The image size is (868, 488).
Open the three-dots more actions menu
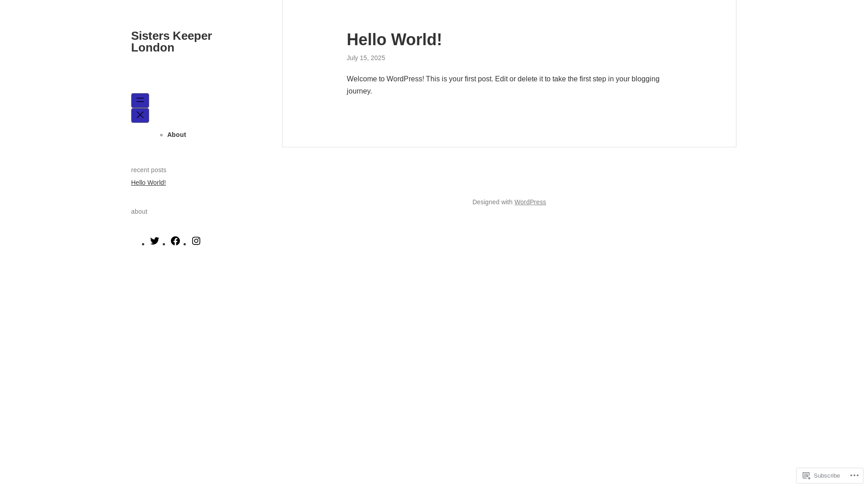click(854, 475)
